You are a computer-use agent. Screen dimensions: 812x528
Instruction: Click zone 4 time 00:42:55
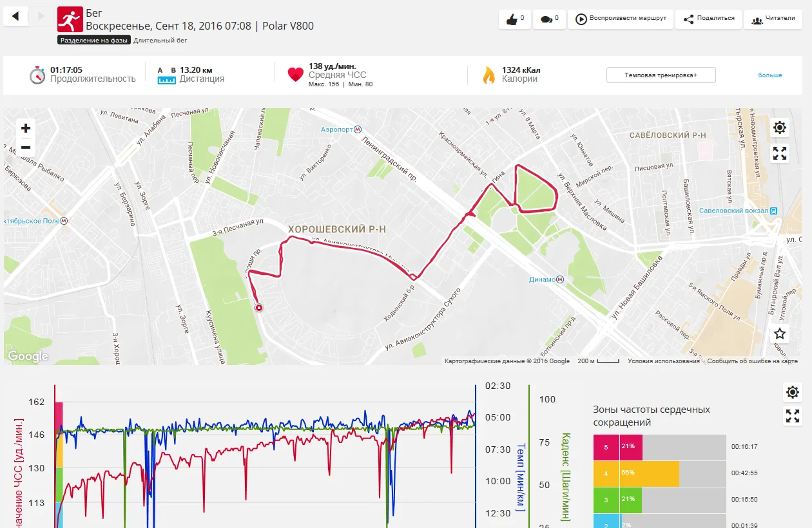tap(744, 473)
